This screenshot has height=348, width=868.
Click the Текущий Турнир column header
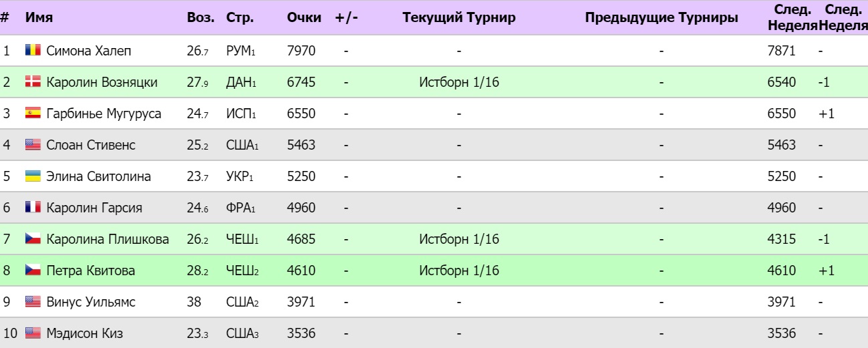459,18
